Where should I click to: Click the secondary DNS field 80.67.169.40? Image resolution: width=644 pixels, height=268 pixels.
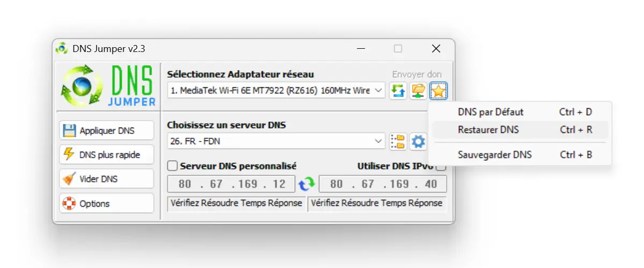coord(383,184)
